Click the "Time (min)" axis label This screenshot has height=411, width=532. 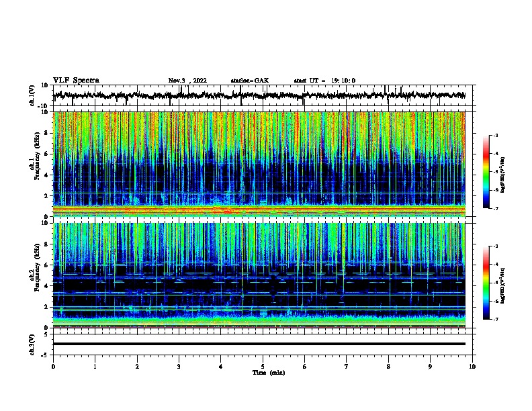coord(269,373)
